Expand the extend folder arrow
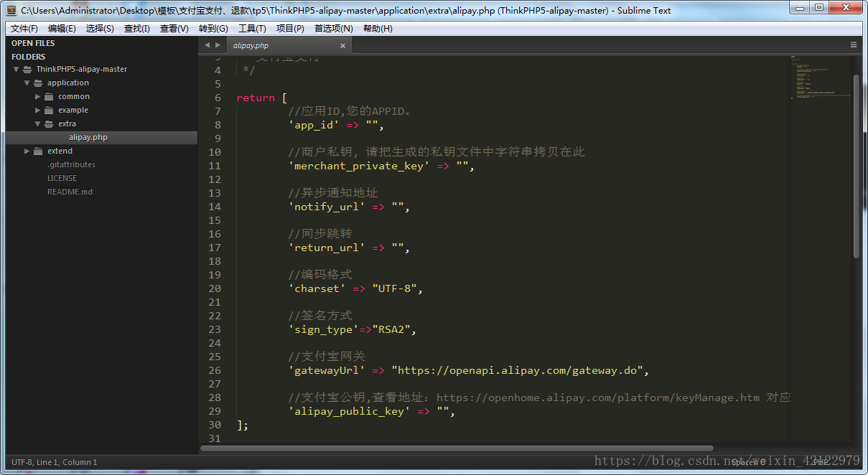Screen dimensions: 868x475 [x=27, y=151]
